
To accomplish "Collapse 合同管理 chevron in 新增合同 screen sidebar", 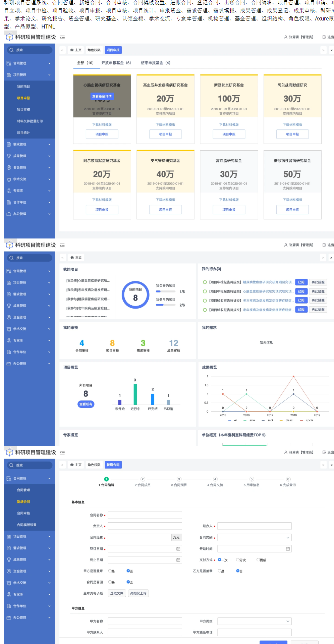I will (x=49, y=478).
